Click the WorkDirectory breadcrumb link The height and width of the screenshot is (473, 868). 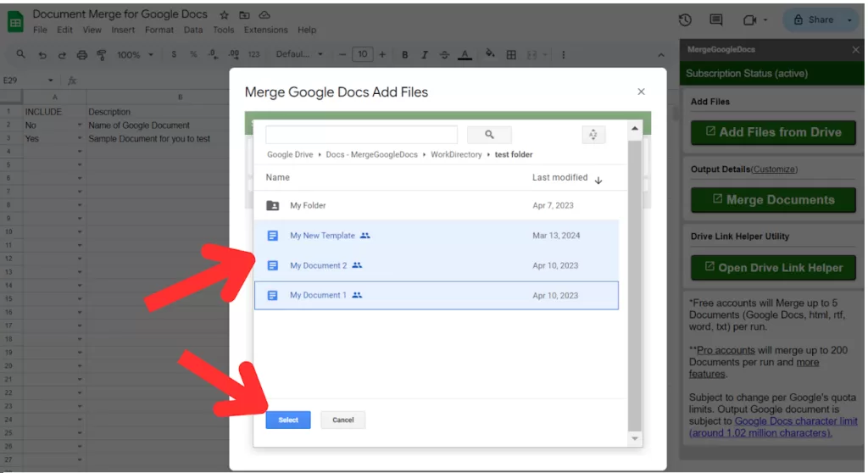(x=456, y=155)
